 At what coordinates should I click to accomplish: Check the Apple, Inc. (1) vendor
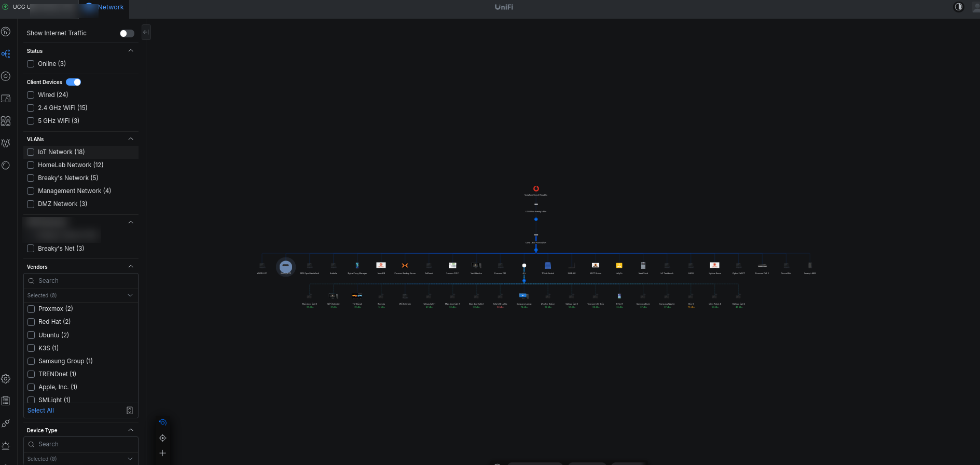point(31,387)
